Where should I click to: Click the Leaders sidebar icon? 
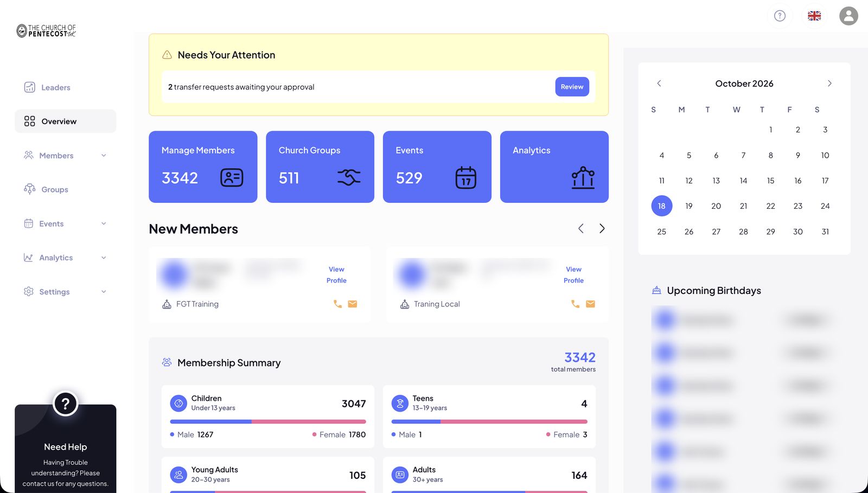(29, 87)
